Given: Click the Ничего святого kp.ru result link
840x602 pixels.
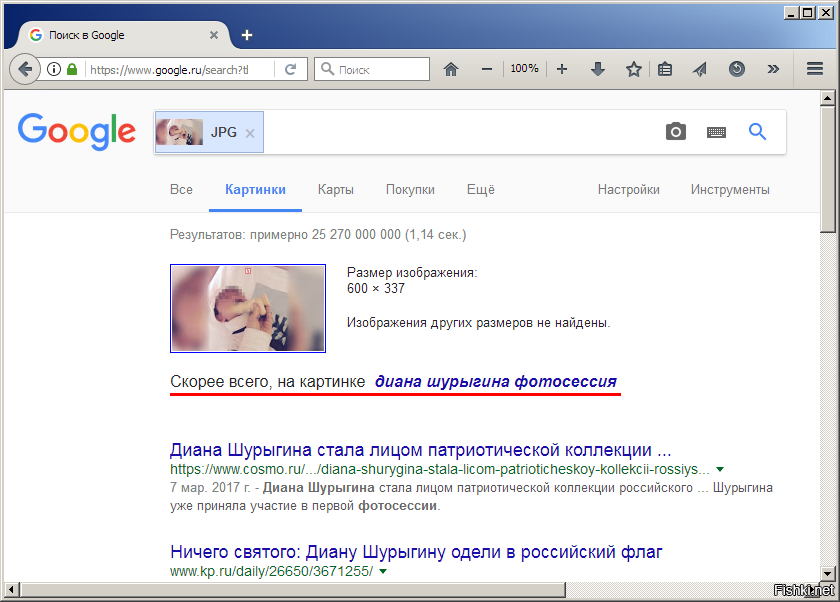Looking at the screenshot, I should pyautogui.click(x=416, y=552).
